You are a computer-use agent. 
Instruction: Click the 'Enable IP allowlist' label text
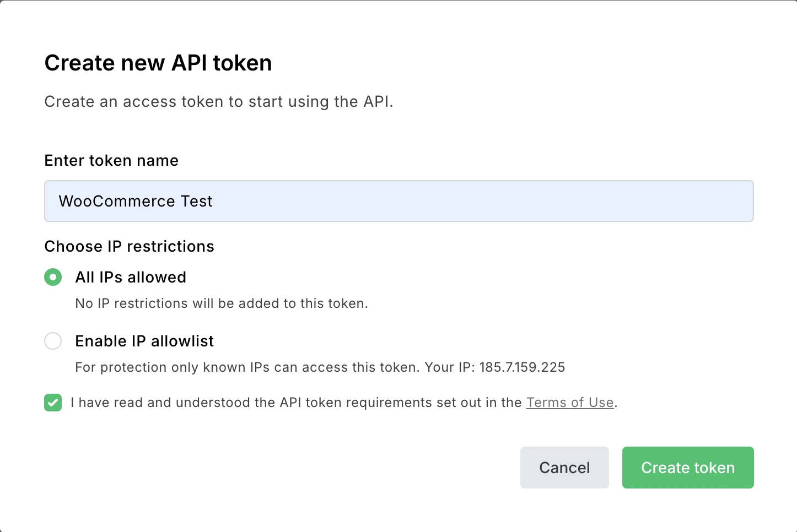point(144,341)
